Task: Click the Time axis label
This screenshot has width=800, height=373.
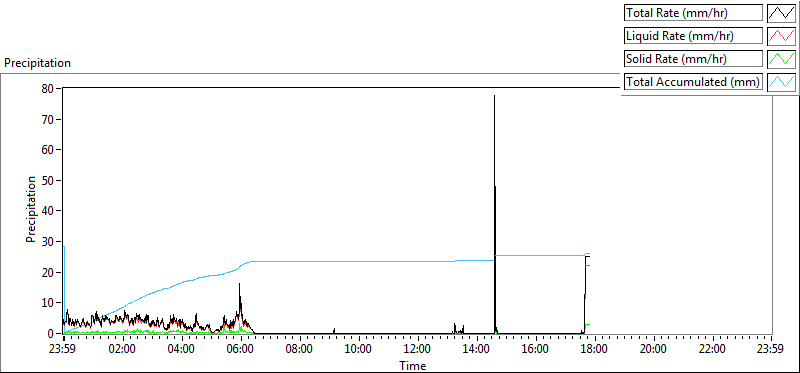Action: [x=413, y=365]
